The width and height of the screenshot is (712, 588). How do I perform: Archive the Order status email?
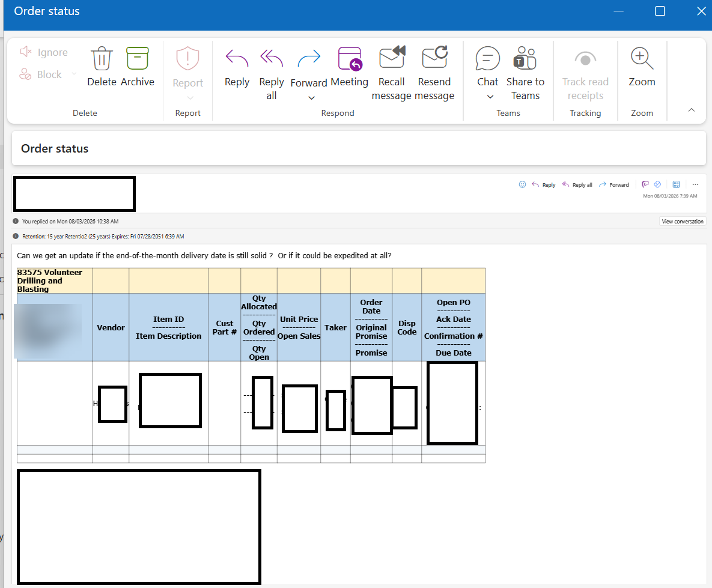(x=137, y=59)
